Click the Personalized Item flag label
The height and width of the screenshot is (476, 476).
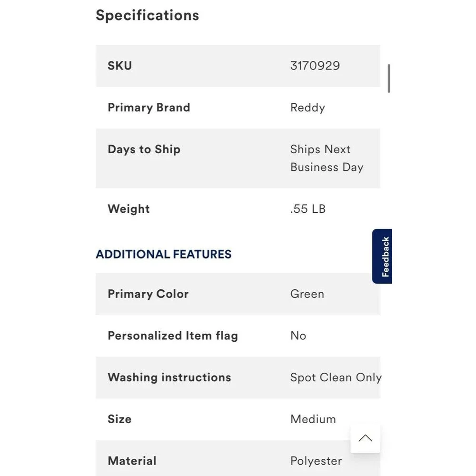(x=173, y=336)
